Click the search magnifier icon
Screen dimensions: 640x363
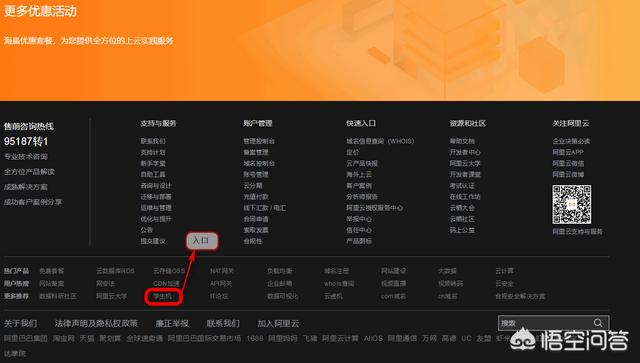point(598,323)
